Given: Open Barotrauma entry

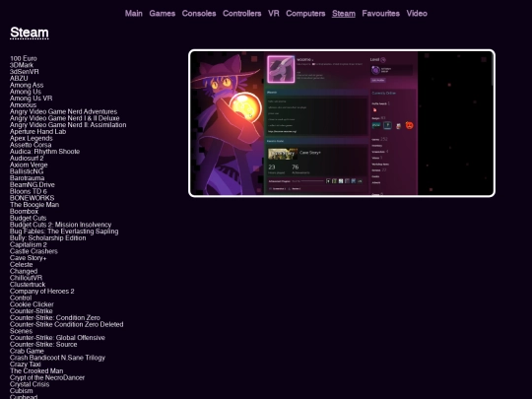Looking at the screenshot, I should (x=27, y=178).
